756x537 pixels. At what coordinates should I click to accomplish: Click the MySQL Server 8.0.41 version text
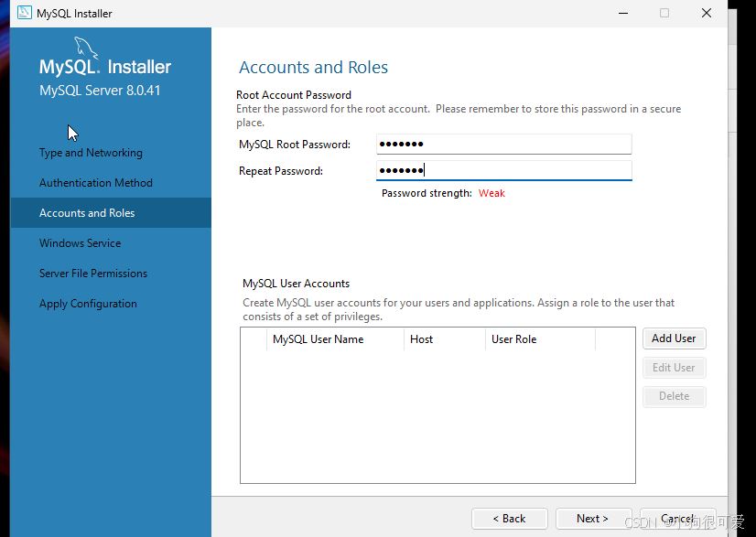(x=100, y=91)
